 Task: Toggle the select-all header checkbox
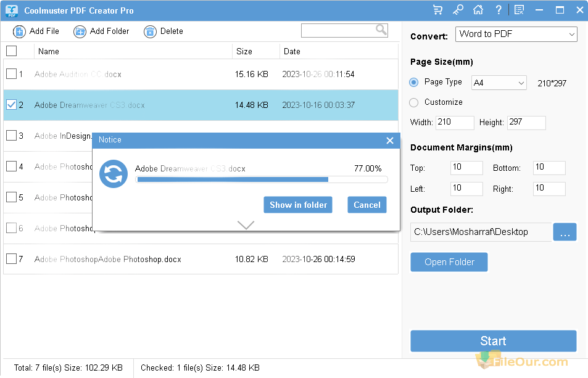12,51
